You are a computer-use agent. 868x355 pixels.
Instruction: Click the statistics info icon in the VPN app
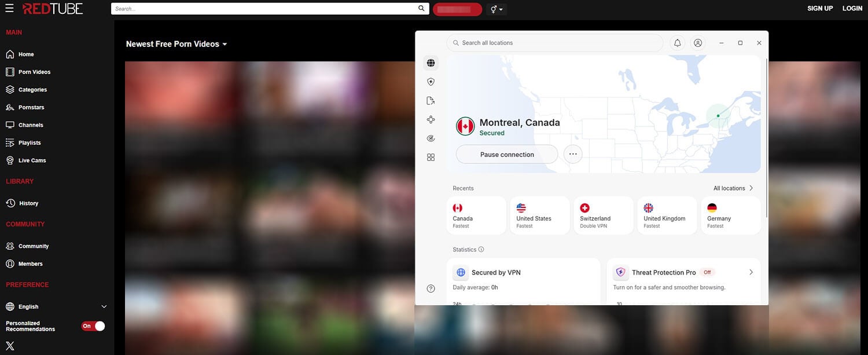tap(481, 250)
